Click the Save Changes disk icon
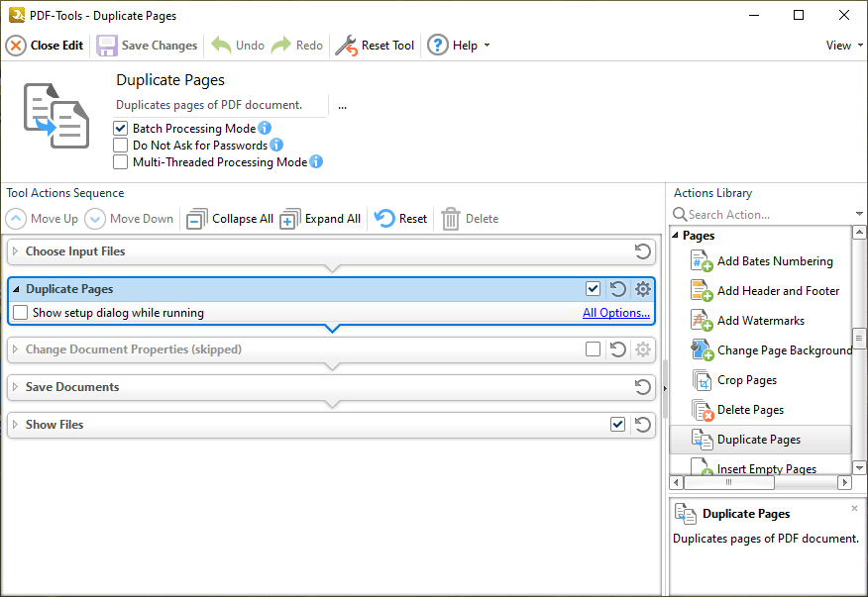The width and height of the screenshot is (868, 597). 106,45
